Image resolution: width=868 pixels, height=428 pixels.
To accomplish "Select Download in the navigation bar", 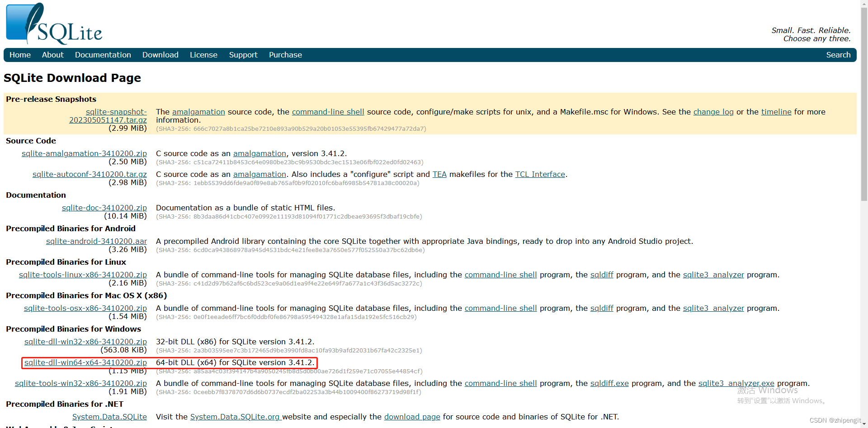I will [160, 55].
